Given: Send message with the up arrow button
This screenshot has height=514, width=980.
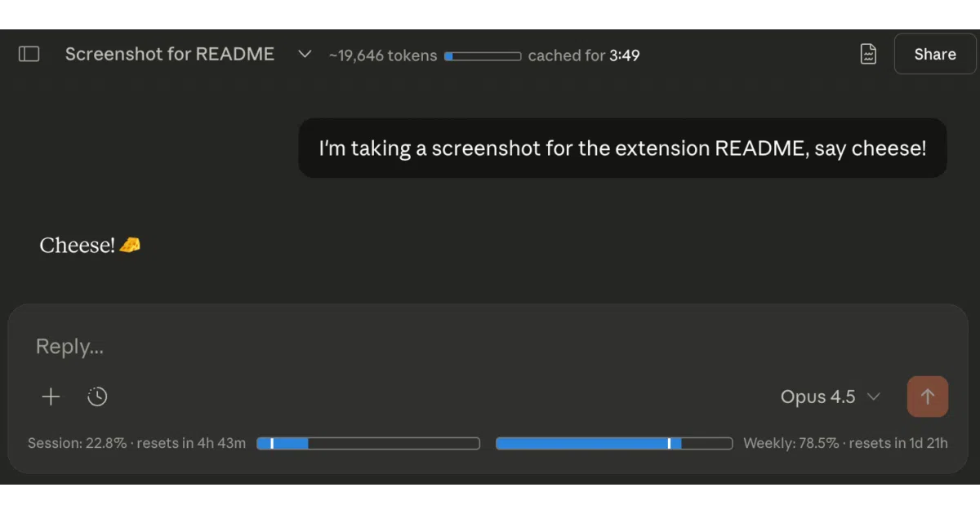Looking at the screenshot, I should tap(928, 397).
